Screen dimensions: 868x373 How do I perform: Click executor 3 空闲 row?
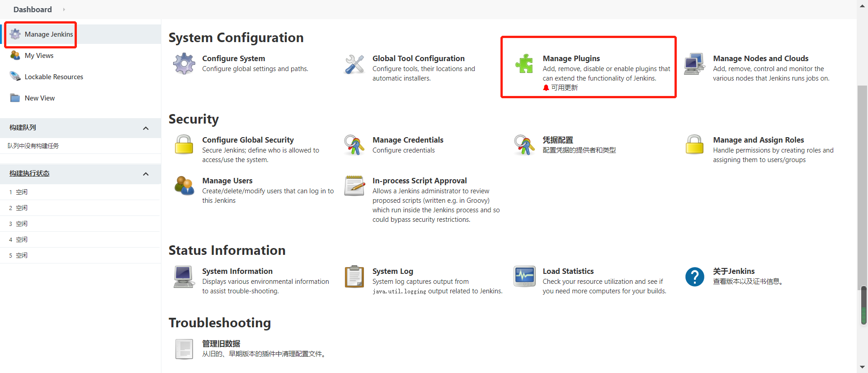pyautogui.click(x=80, y=224)
